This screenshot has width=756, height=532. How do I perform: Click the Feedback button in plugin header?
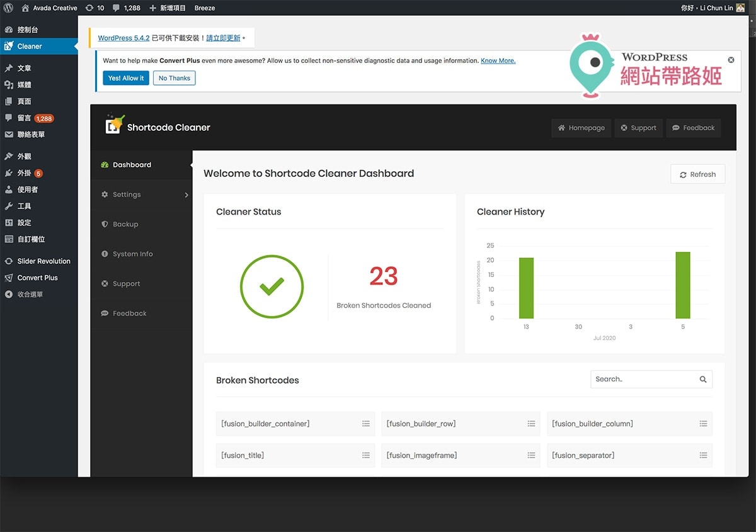tap(693, 128)
